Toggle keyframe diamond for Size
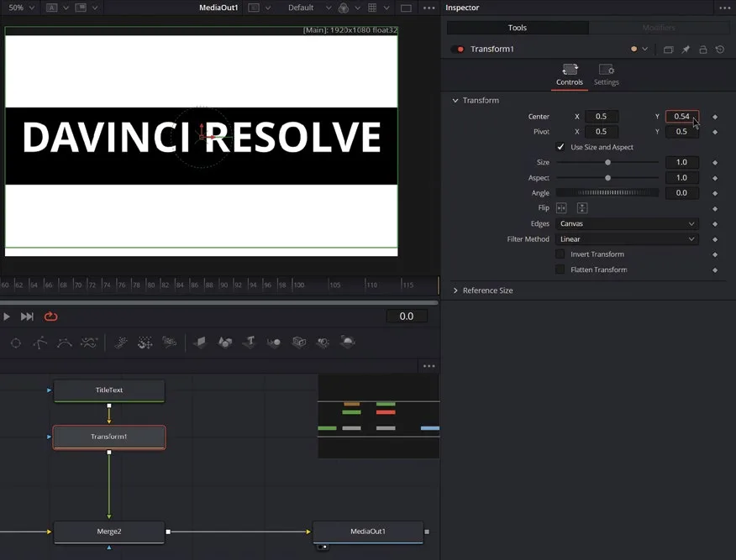The height and width of the screenshot is (560, 736). [715, 163]
